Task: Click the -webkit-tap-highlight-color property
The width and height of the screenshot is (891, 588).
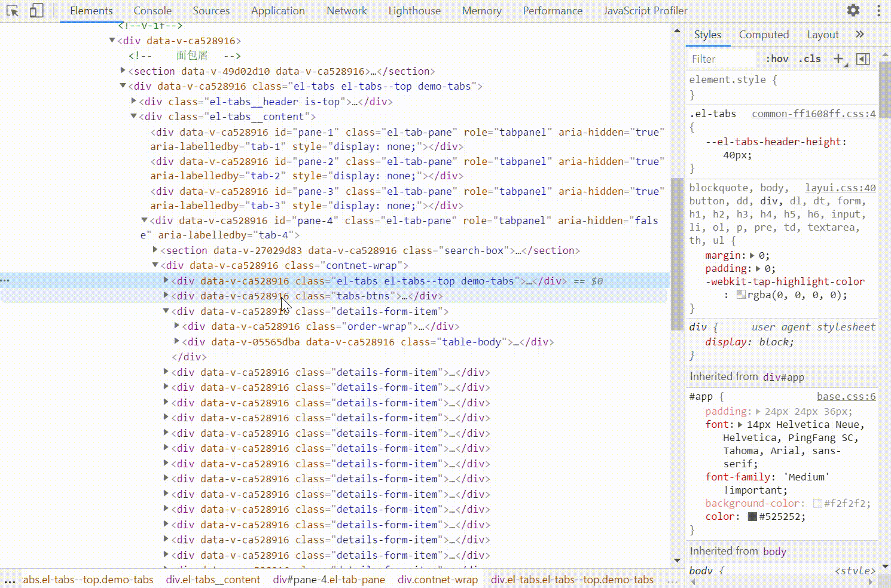Action: click(785, 281)
